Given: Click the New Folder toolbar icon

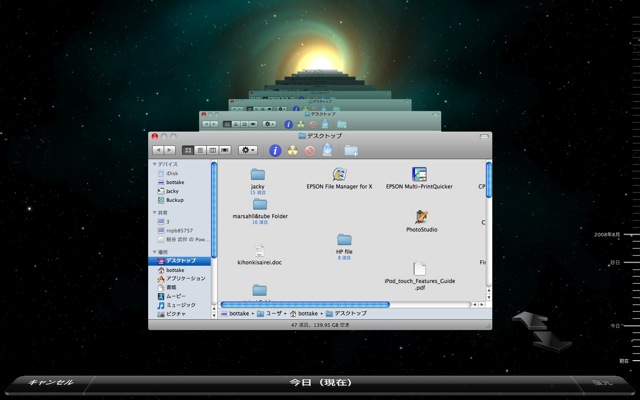Looking at the screenshot, I should 351,151.
